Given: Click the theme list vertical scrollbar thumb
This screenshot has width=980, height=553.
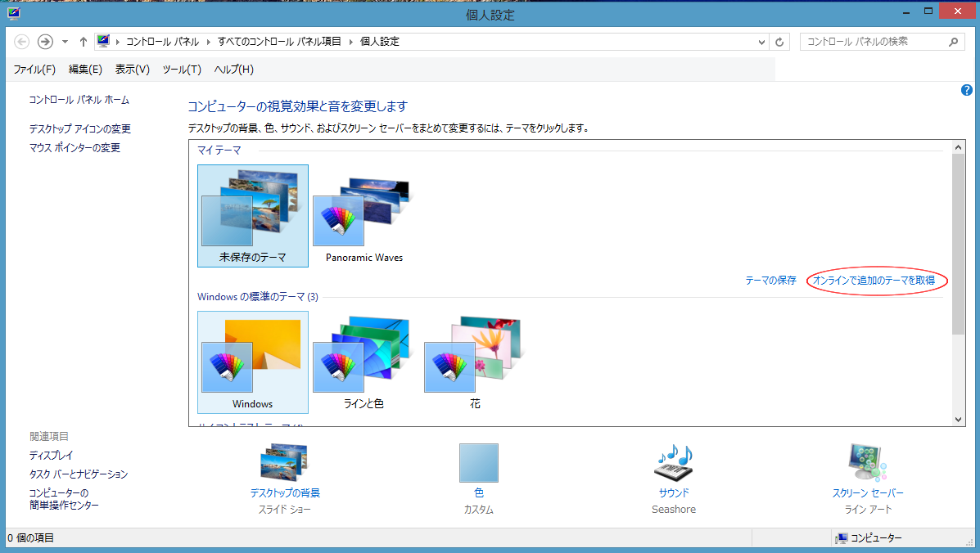Looking at the screenshot, I should [x=958, y=244].
